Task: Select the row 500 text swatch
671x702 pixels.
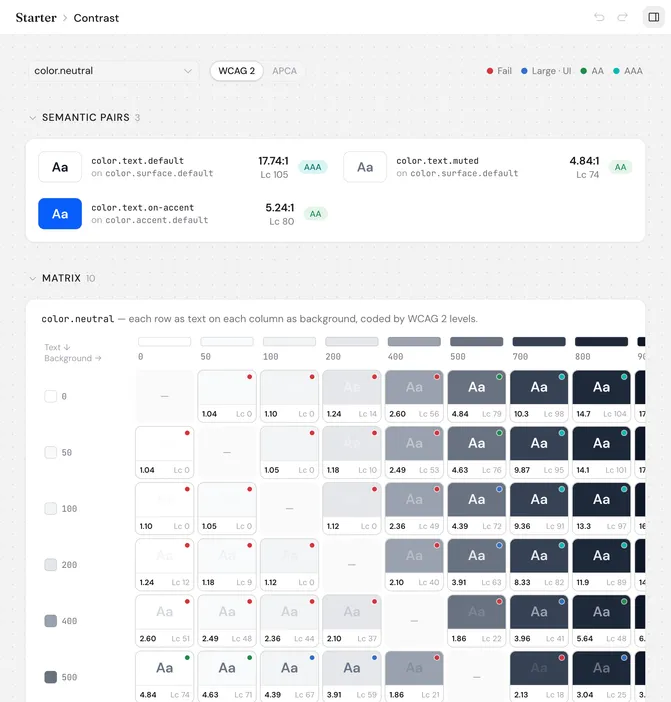Action: pos(51,677)
